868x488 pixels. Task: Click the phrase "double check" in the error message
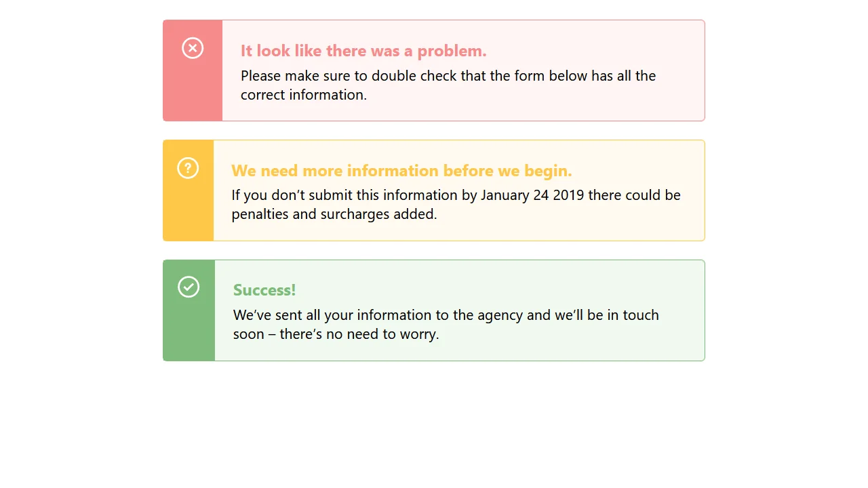coord(414,76)
